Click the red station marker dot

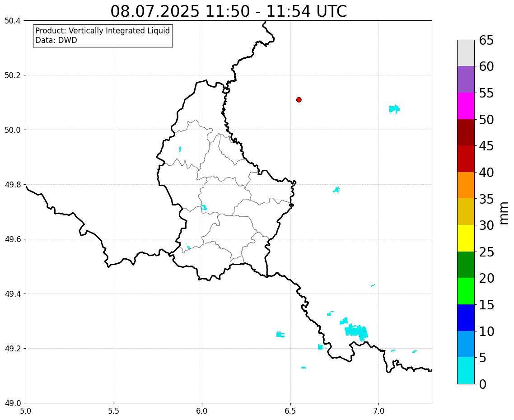[x=299, y=100]
